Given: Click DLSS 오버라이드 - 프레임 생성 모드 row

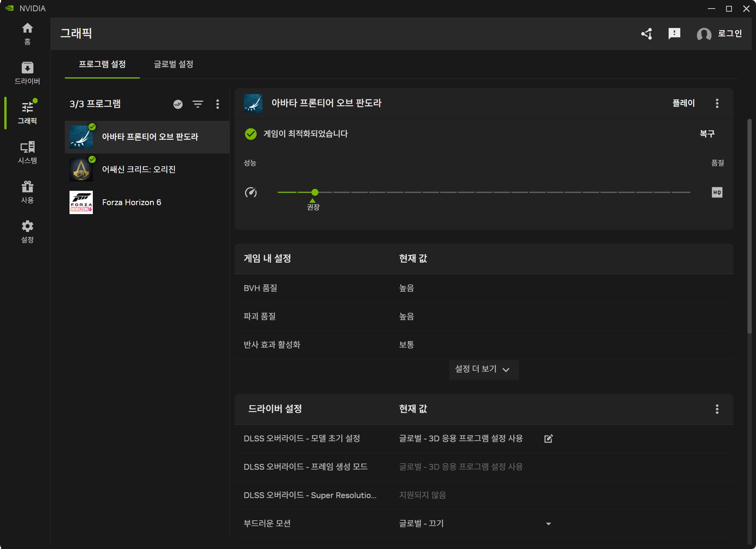Looking at the screenshot, I should click(484, 467).
